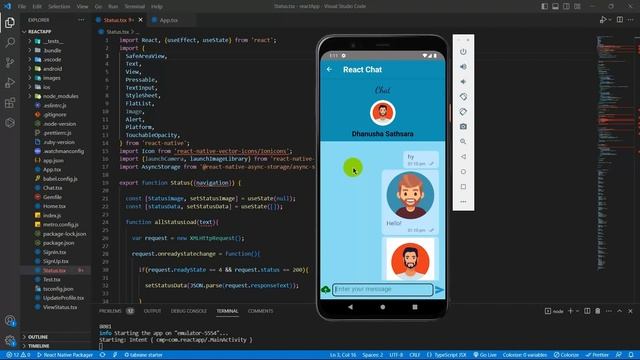Open the Selection menu
This screenshot has width=640, height=360.
click(59, 7)
